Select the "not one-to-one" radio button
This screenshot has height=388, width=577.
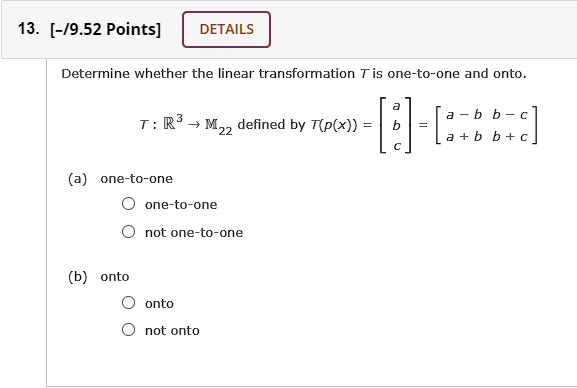click(x=128, y=232)
